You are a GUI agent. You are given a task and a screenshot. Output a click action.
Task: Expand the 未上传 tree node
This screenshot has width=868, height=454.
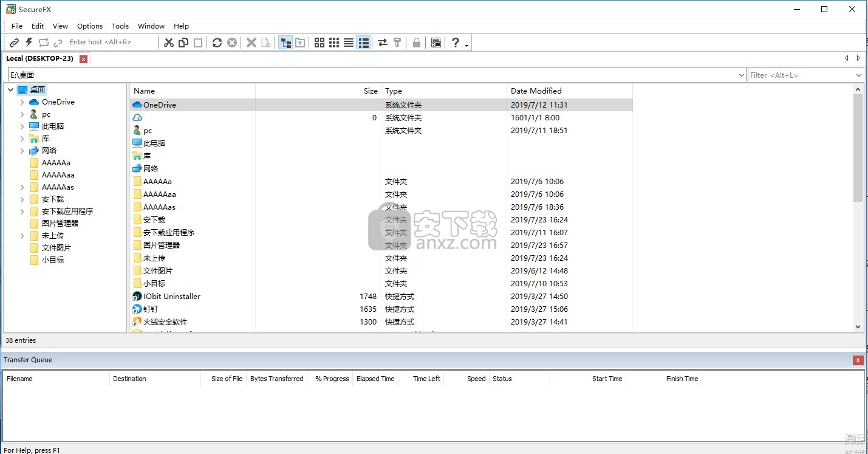[22, 235]
